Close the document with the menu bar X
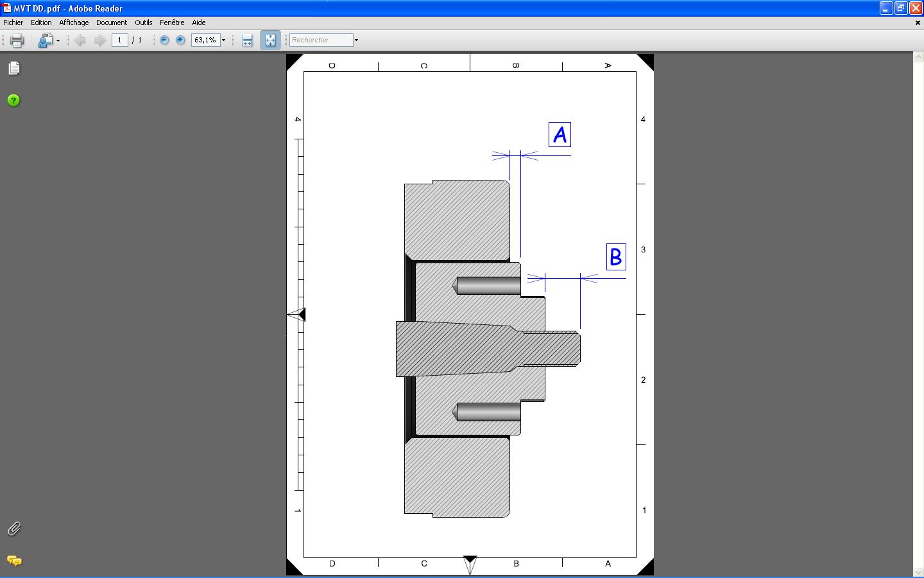 pyautogui.click(x=917, y=22)
